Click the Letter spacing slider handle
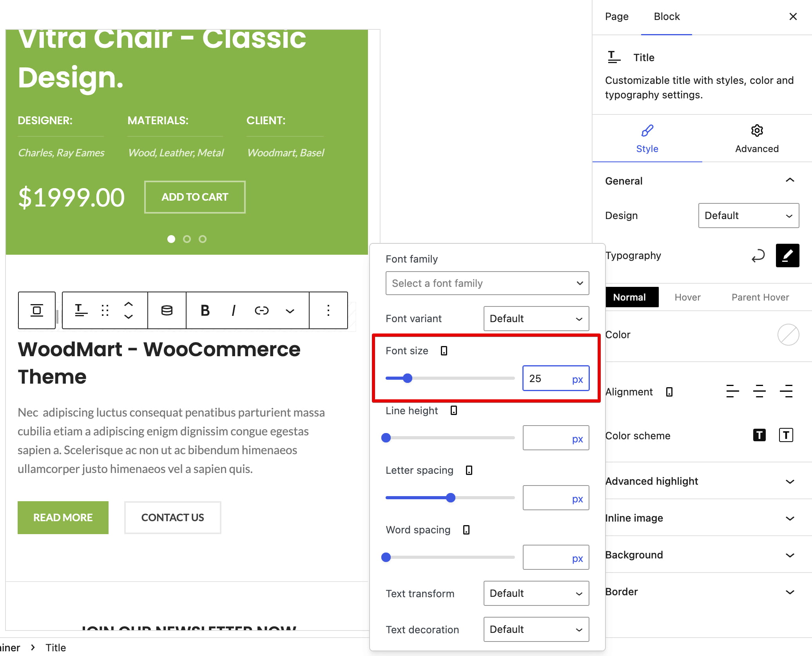Image resolution: width=812 pixels, height=656 pixels. point(451,498)
